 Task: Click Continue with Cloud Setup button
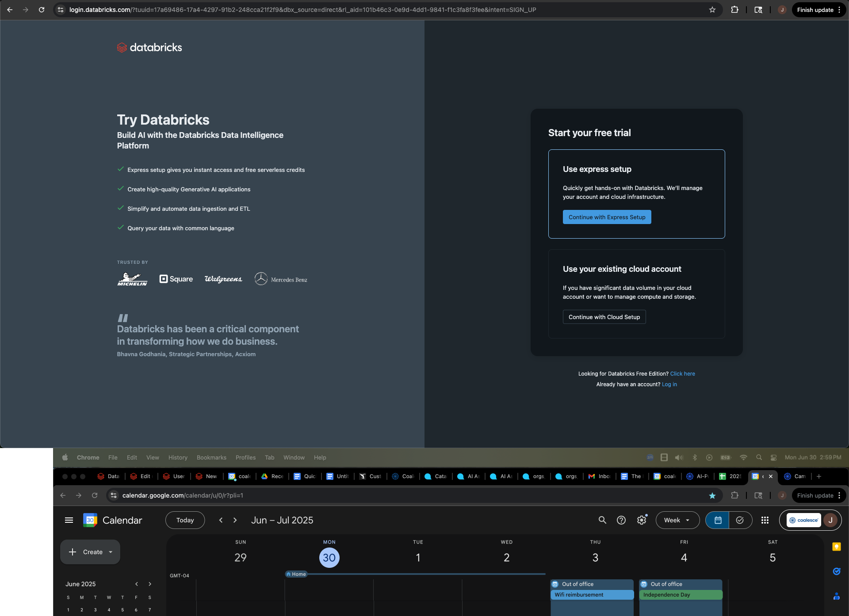coord(604,317)
